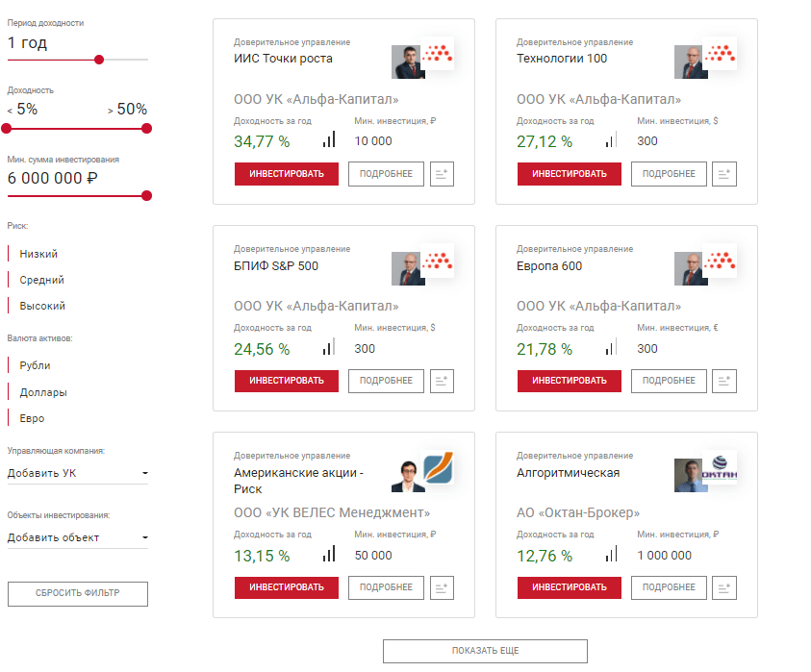This screenshot has height=672, width=811.
Task: Select the Евро asset currency option
Action: [32, 418]
